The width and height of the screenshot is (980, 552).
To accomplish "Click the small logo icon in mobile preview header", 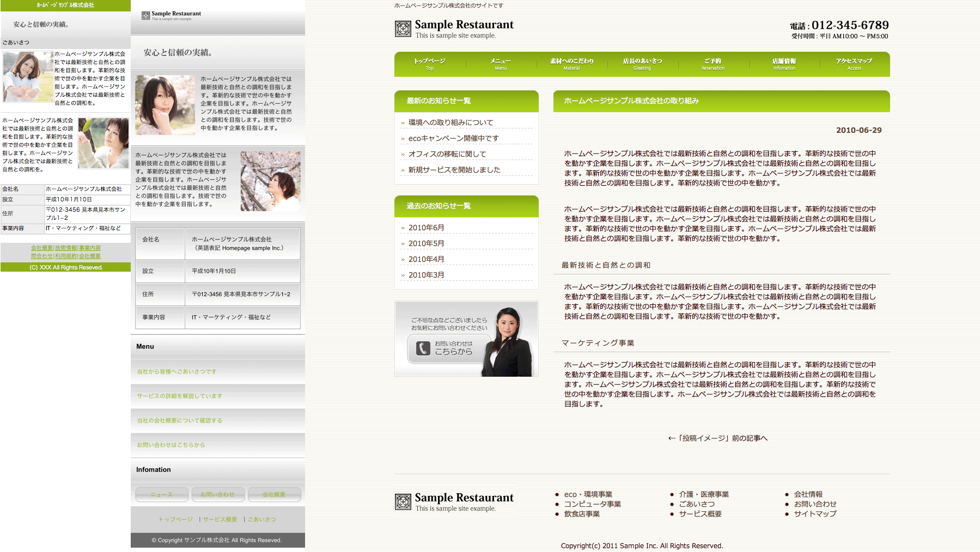I will tap(145, 16).
